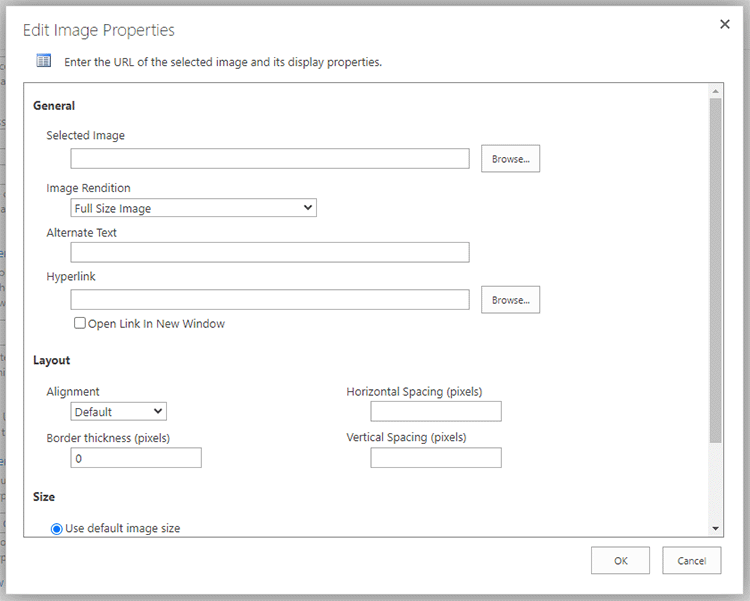Click the Alternate Text field
Viewport: 750px width, 601px height.
tap(270, 252)
